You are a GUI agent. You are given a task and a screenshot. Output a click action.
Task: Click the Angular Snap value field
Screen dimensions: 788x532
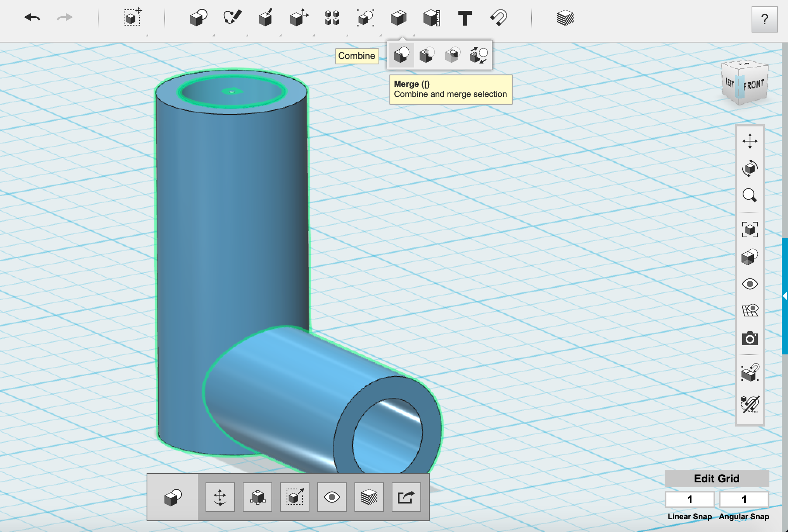pos(744,499)
